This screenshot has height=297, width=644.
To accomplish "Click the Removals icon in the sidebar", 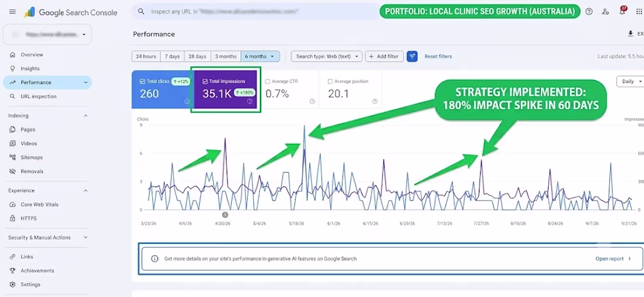I will point(12,171).
